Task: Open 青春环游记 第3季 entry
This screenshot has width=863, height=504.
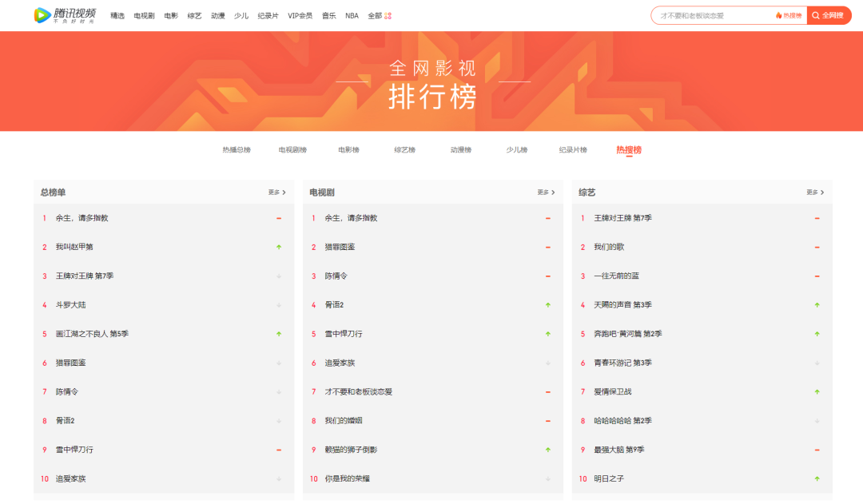Action: click(622, 363)
